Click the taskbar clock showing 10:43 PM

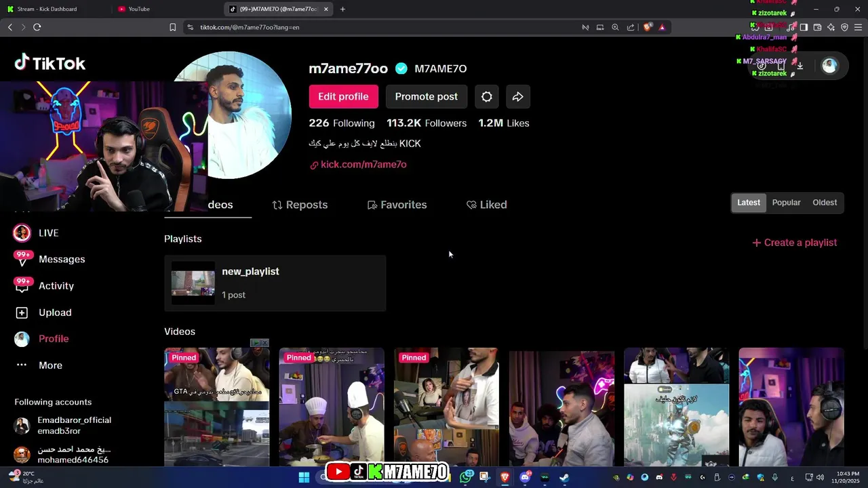848,477
